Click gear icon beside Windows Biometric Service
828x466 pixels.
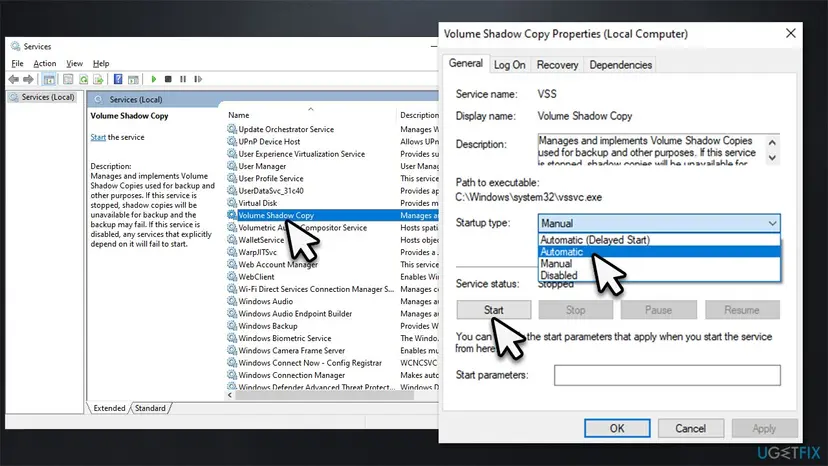[232, 338]
